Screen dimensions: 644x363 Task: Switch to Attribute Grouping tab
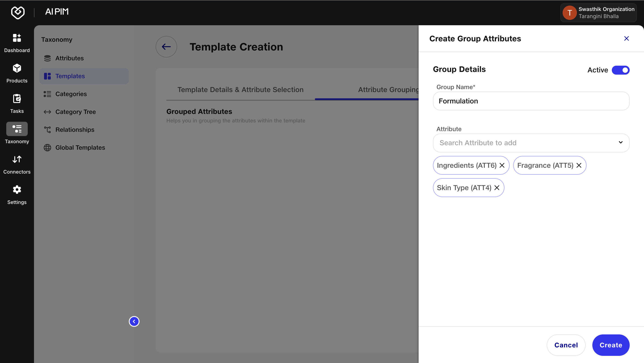(x=388, y=90)
